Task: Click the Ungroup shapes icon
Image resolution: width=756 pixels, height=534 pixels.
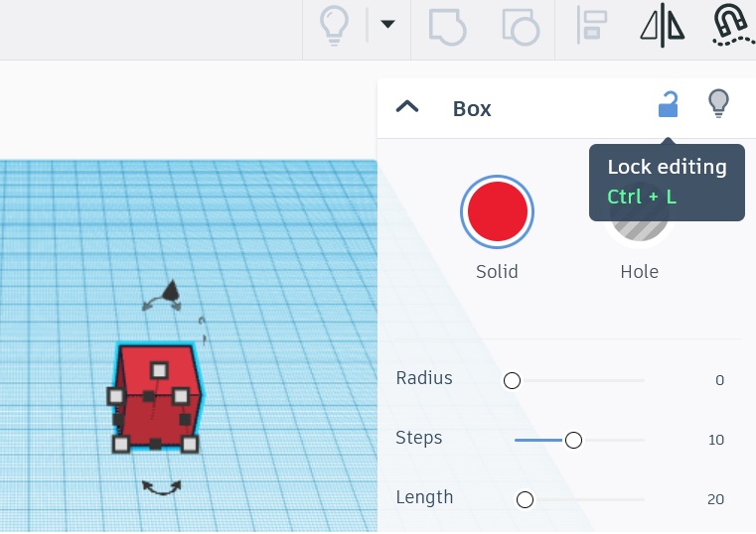Action: [520, 25]
